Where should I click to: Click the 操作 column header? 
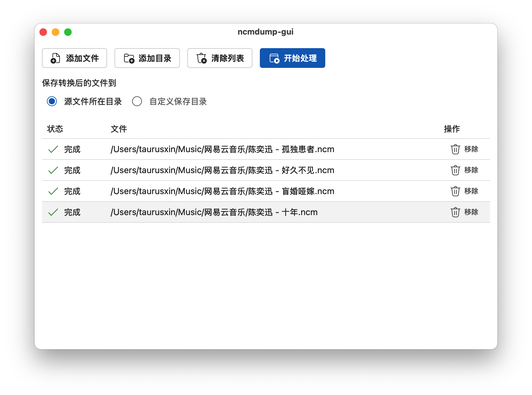pyautogui.click(x=452, y=129)
